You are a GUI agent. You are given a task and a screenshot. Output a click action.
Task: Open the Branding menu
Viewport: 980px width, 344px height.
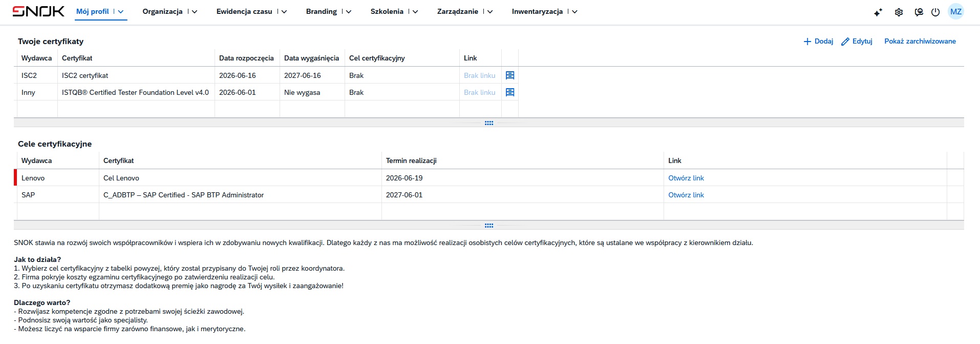(x=322, y=11)
